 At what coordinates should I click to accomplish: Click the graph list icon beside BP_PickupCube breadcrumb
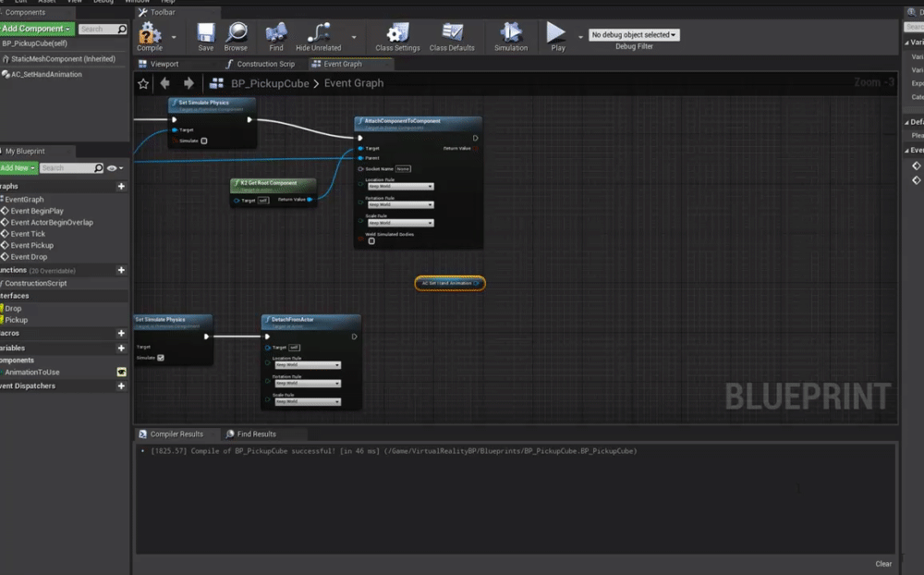[x=216, y=83]
